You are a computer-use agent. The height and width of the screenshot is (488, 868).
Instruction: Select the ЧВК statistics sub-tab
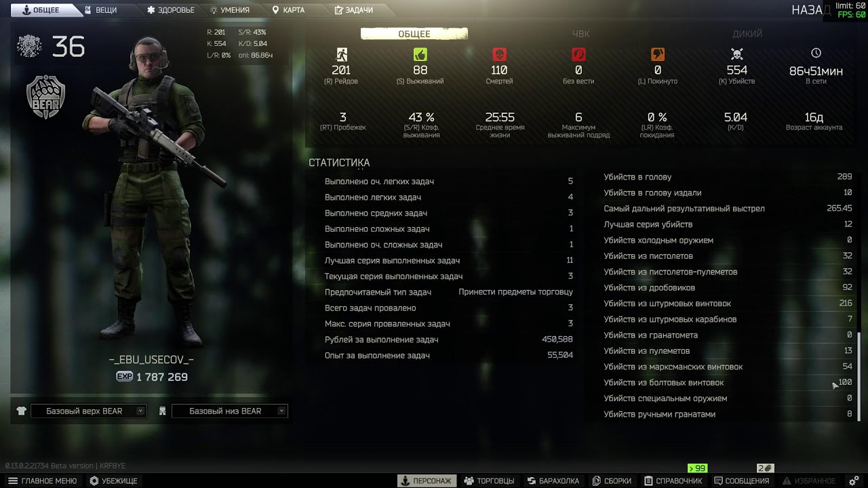[580, 34]
